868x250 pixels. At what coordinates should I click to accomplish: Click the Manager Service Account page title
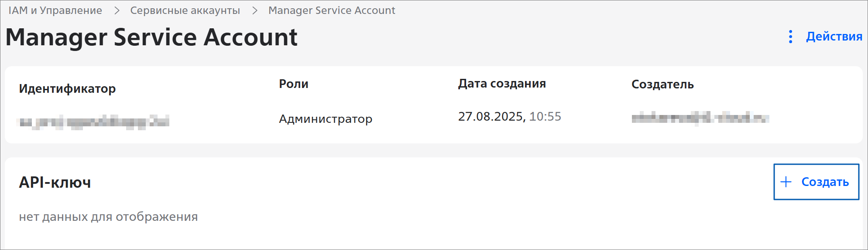click(x=151, y=37)
